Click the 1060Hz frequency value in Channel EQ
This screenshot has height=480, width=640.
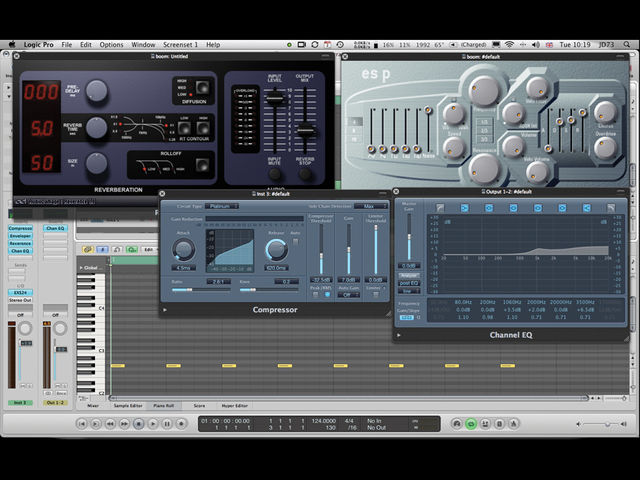click(x=512, y=302)
